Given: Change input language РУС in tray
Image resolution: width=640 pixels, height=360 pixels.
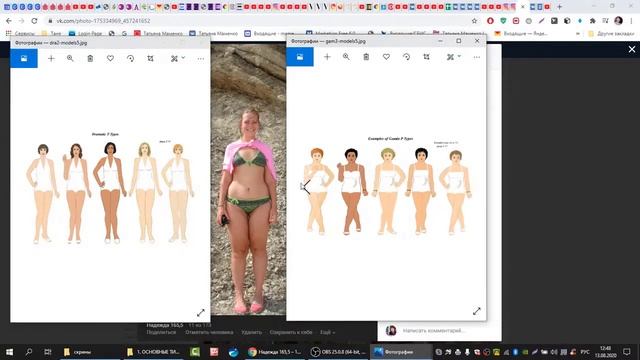Looking at the screenshot, I should coord(585,351).
